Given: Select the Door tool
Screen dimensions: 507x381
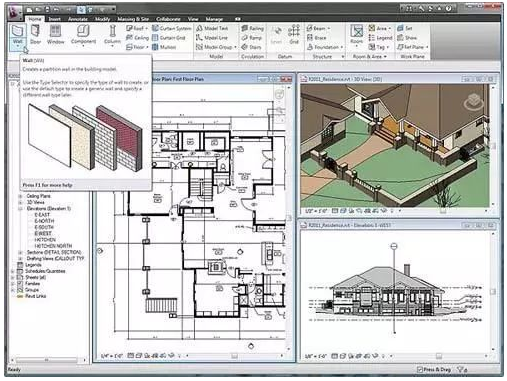Looking at the screenshot, I should pyautogui.click(x=35, y=35).
